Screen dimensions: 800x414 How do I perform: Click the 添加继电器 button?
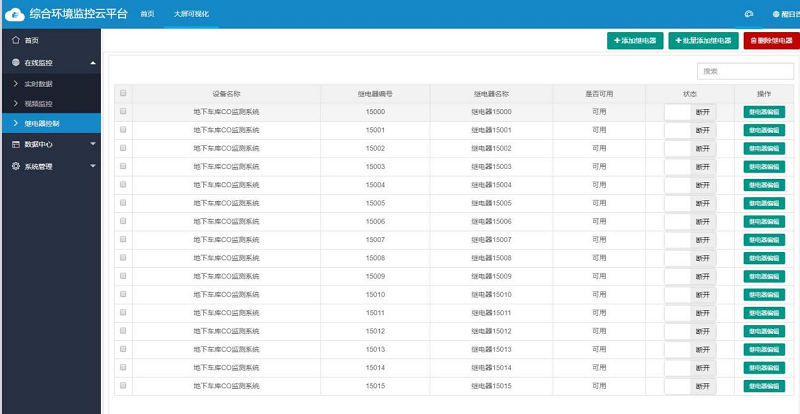635,40
